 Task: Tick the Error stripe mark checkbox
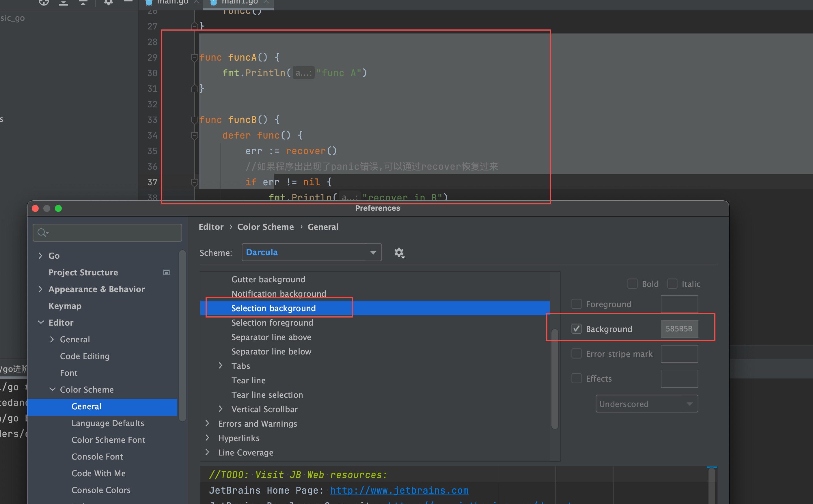pos(576,353)
